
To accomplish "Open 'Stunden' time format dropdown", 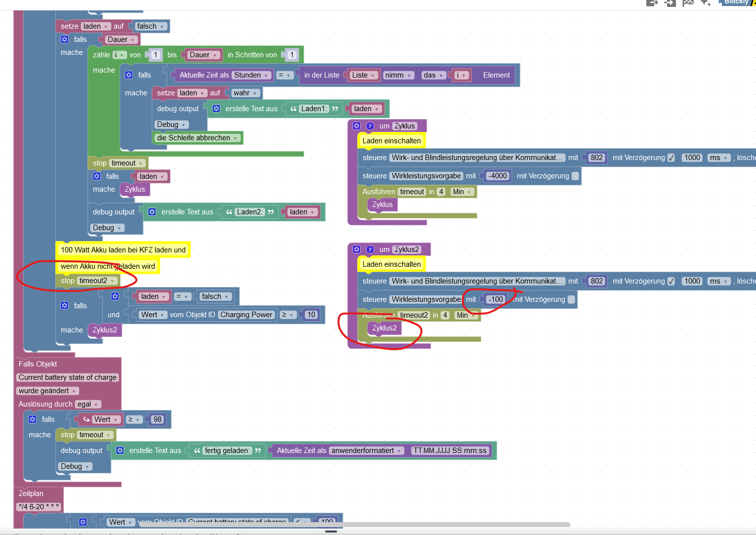I will [x=252, y=75].
